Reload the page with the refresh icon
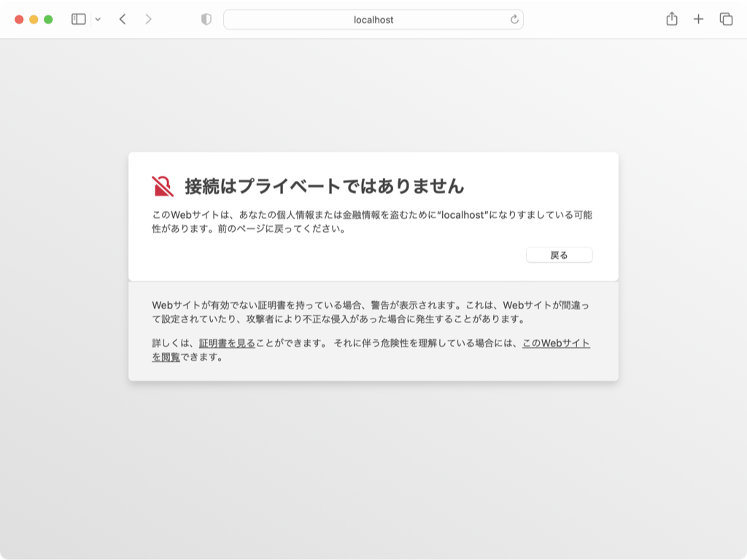 pos(514,20)
